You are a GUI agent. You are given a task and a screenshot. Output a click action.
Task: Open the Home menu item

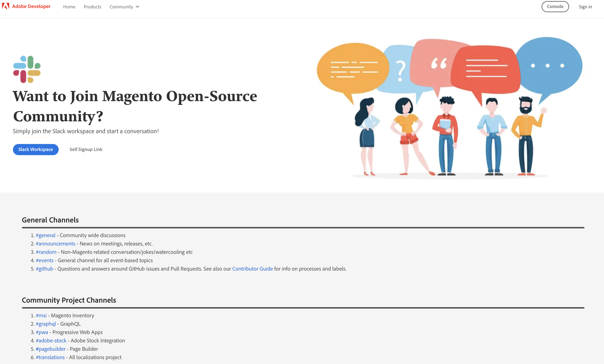click(x=69, y=7)
